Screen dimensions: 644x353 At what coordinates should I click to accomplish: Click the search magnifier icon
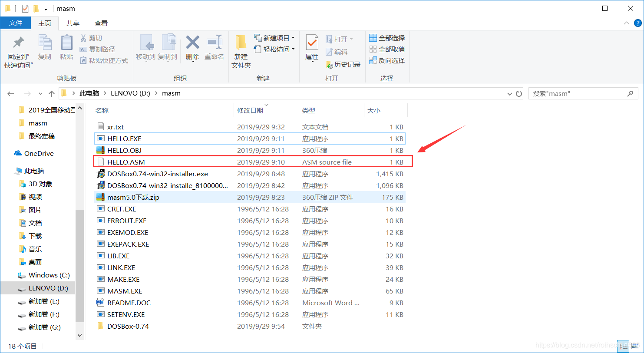pyautogui.click(x=630, y=93)
